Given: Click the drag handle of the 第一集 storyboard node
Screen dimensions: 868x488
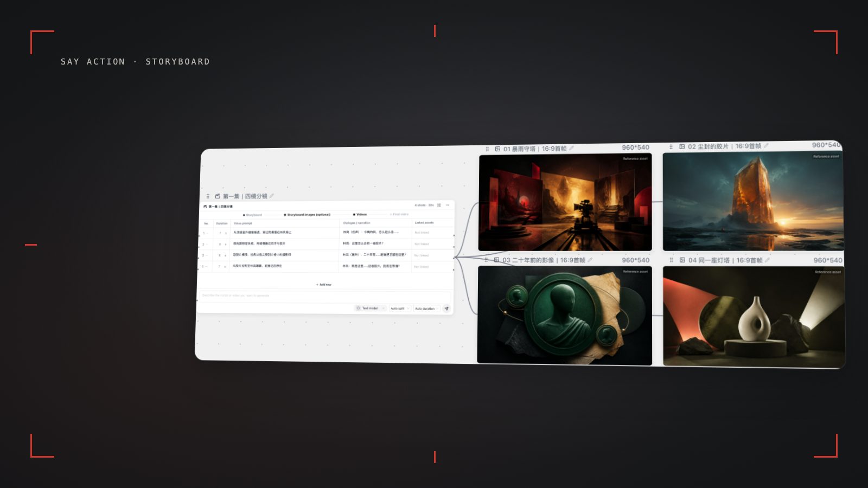Looking at the screenshot, I should pyautogui.click(x=208, y=196).
